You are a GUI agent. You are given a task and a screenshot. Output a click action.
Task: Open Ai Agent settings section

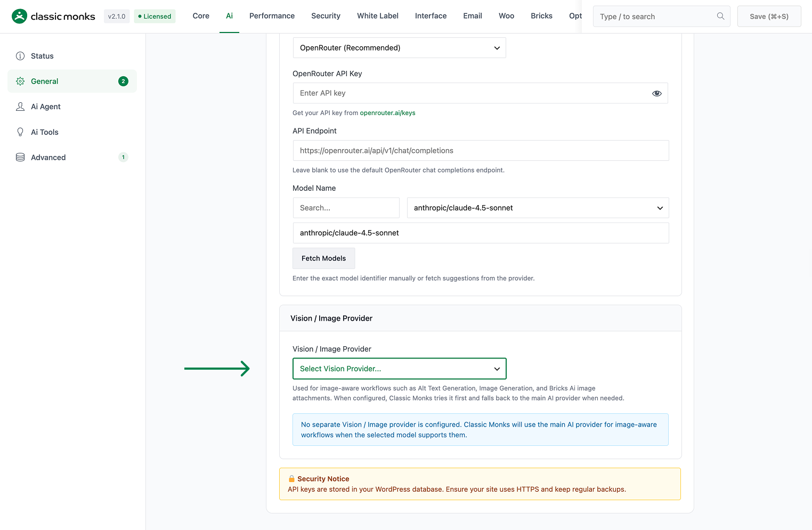72,107
